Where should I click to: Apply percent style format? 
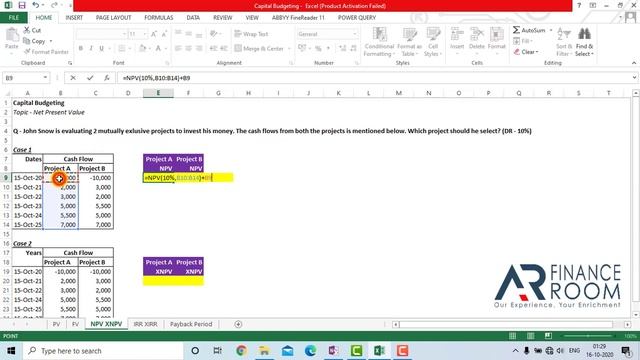pyautogui.click(x=318, y=49)
